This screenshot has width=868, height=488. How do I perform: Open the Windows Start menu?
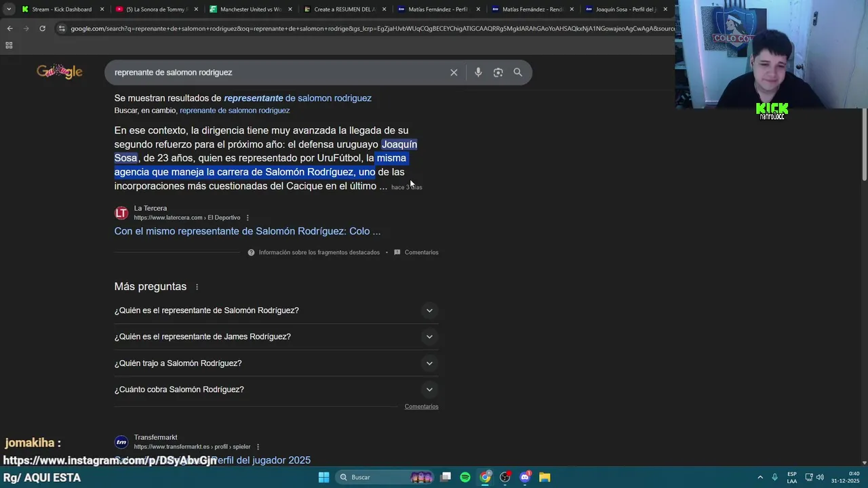click(x=324, y=477)
